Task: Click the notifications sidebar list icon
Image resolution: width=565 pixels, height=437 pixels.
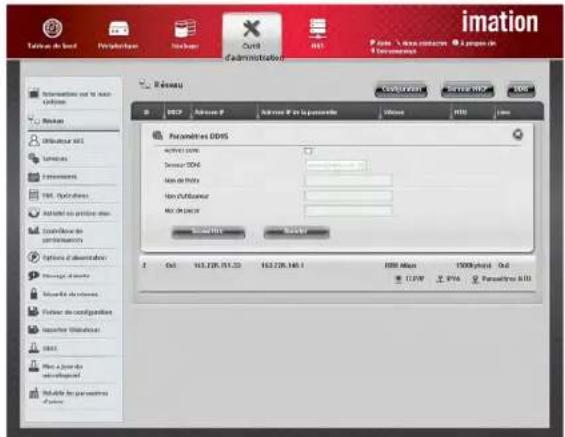Action: click(x=34, y=195)
